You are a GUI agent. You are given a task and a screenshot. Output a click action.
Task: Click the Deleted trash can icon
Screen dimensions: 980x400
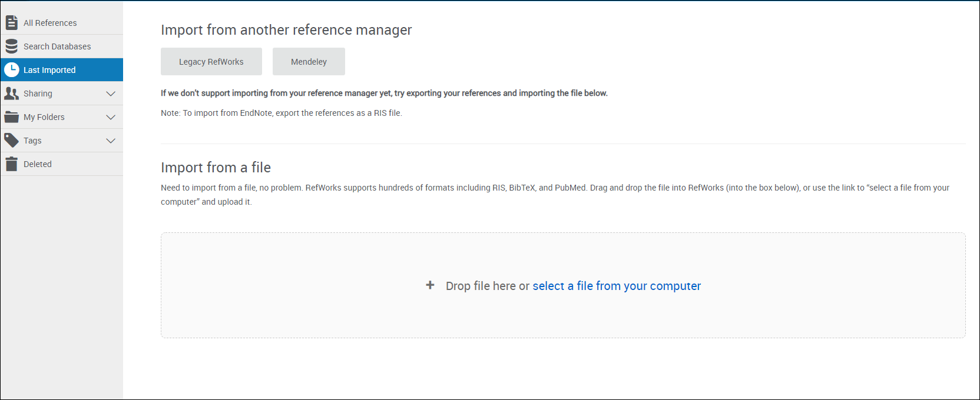11,164
